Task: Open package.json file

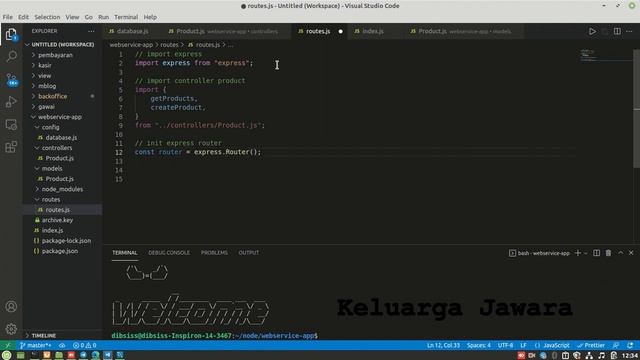Action: pos(62,251)
